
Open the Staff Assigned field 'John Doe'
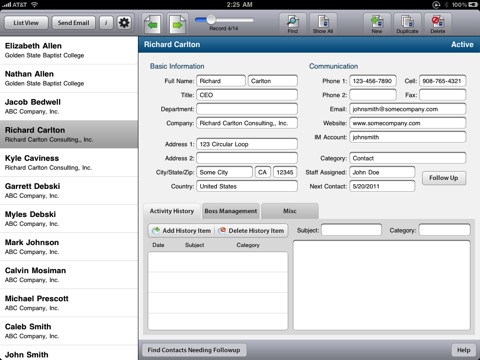pos(382,172)
